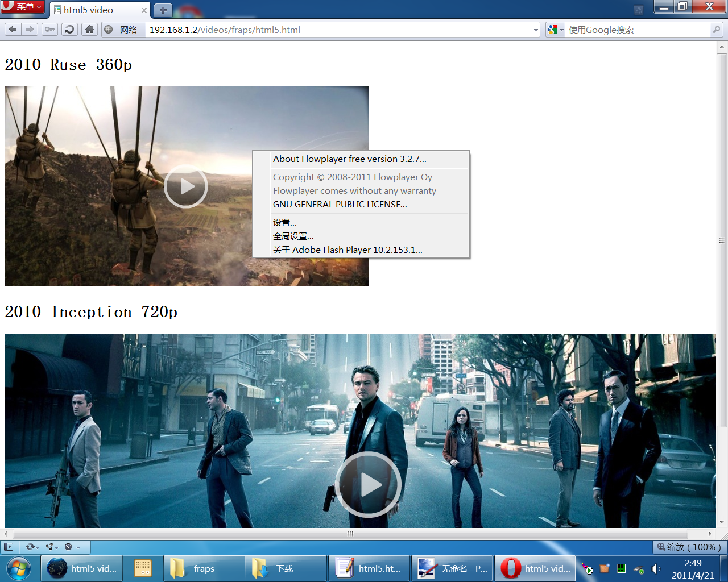Open the 缩放 100% zoom control
The height and width of the screenshot is (582, 728).
pos(689,547)
